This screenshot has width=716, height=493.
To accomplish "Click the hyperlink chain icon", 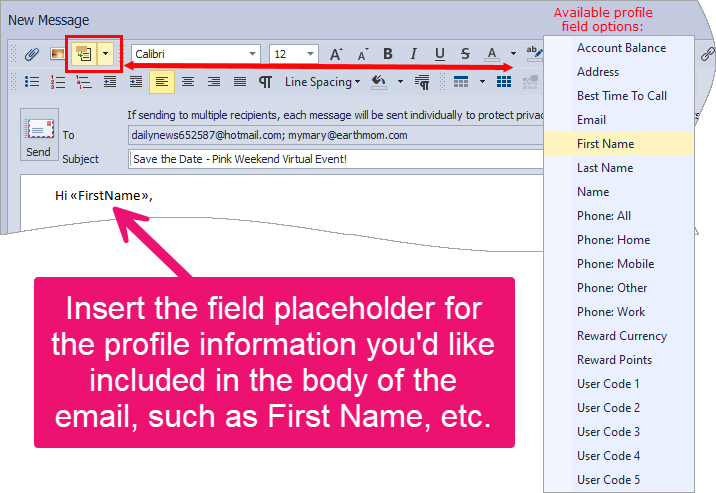I will pyautogui.click(x=707, y=54).
